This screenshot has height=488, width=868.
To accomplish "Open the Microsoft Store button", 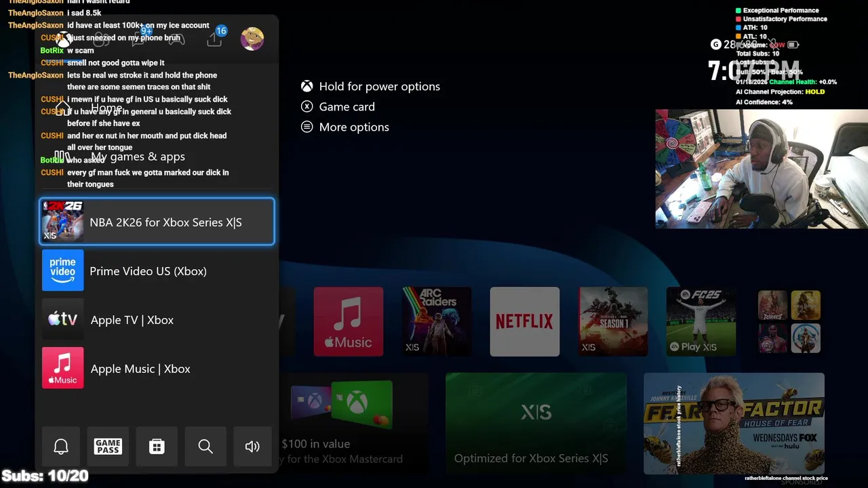I will tap(157, 446).
